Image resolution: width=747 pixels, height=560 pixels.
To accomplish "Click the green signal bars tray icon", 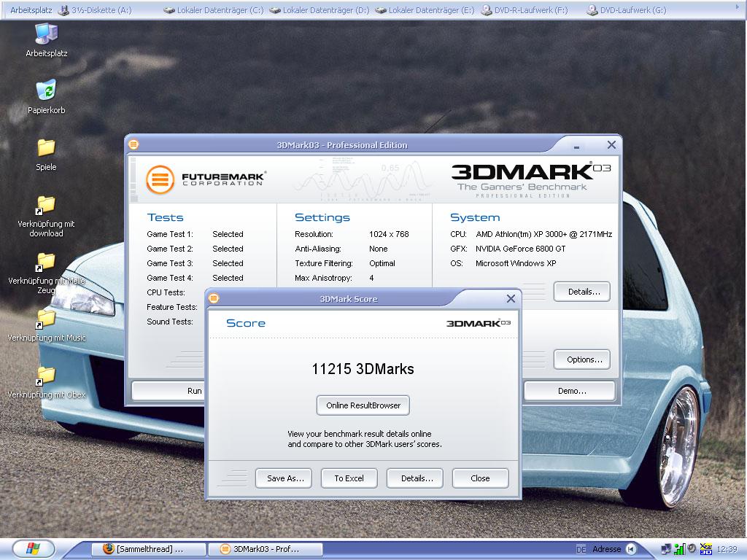I will [679, 550].
